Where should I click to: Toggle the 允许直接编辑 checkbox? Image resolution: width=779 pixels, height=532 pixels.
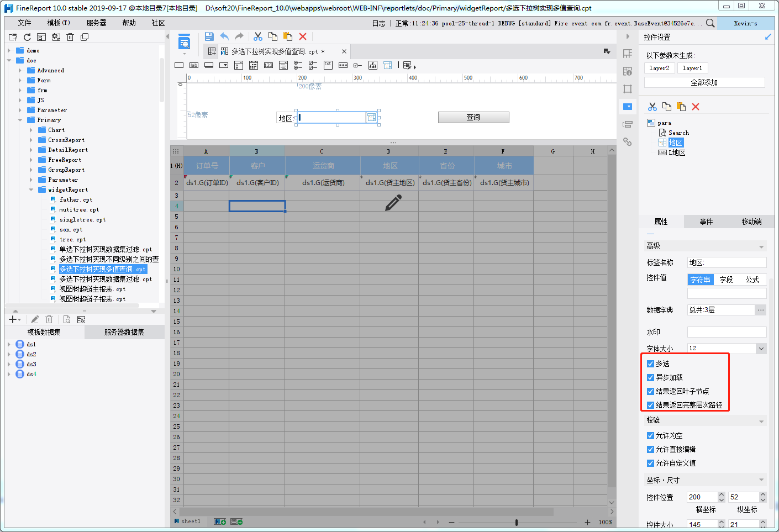coord(650,449)
